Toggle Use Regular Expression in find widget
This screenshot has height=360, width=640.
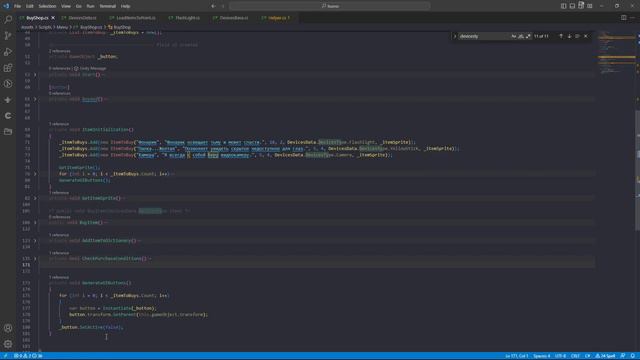click(x=528, y=36)
